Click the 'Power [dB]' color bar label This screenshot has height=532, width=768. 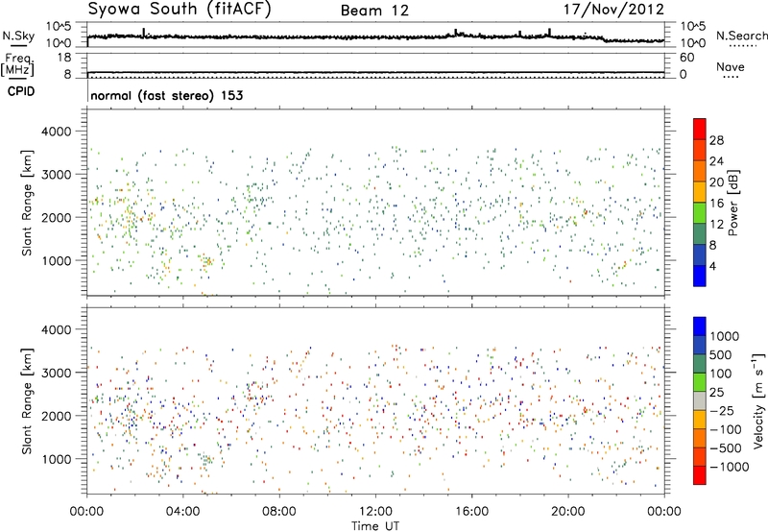pos(732,203)
